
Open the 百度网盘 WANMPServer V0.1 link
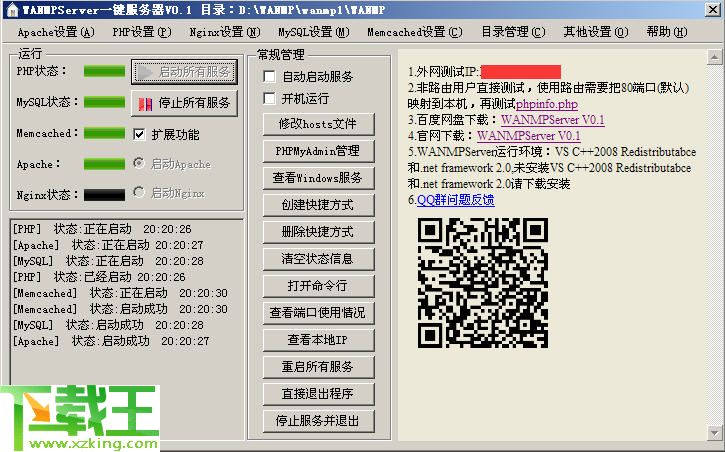tap(553, 120)
